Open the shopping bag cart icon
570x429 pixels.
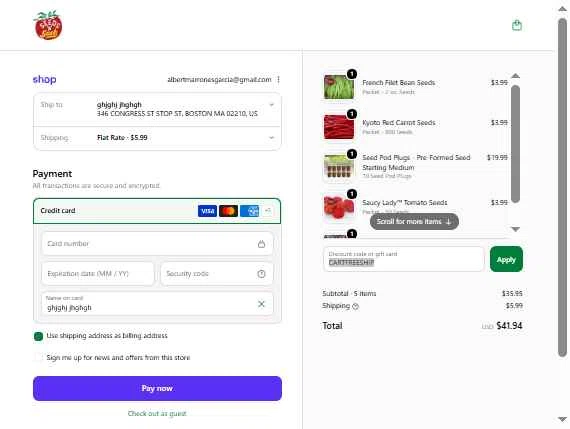(x=517, y=25)
